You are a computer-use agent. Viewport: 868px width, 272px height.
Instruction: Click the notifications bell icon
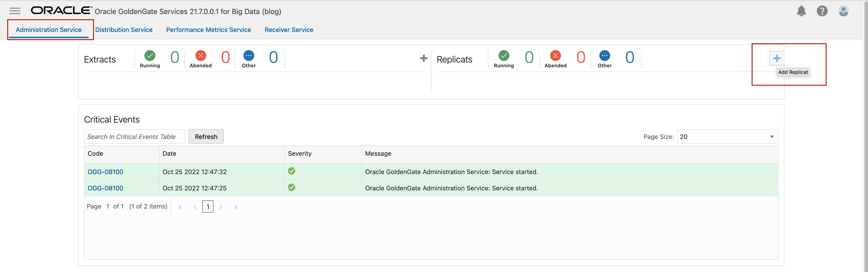coord(801,11)
